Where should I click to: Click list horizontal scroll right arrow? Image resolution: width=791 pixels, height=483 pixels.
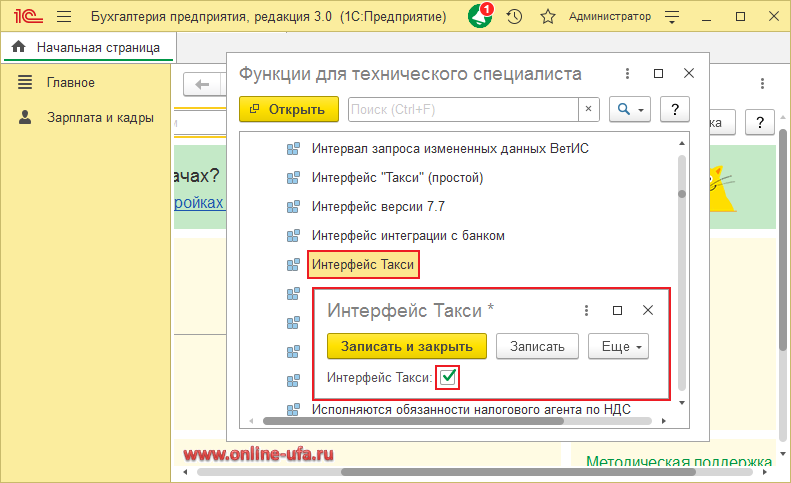pos(663,421)
